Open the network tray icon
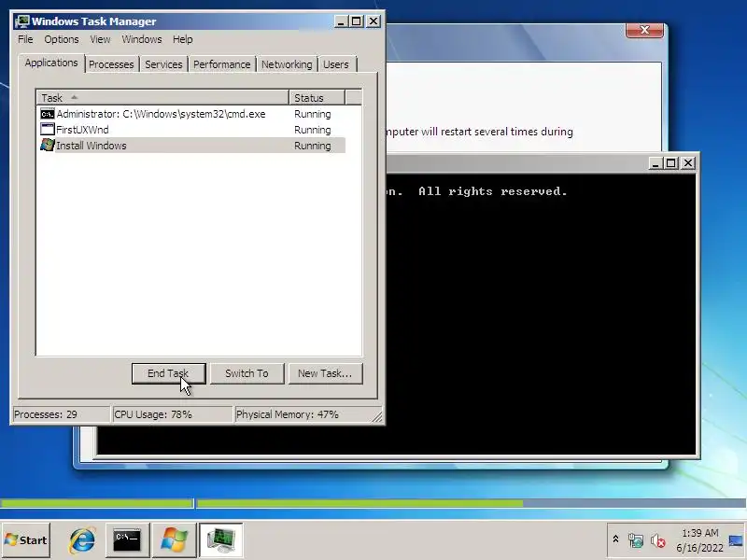The image size is (747, 560). 636,540
